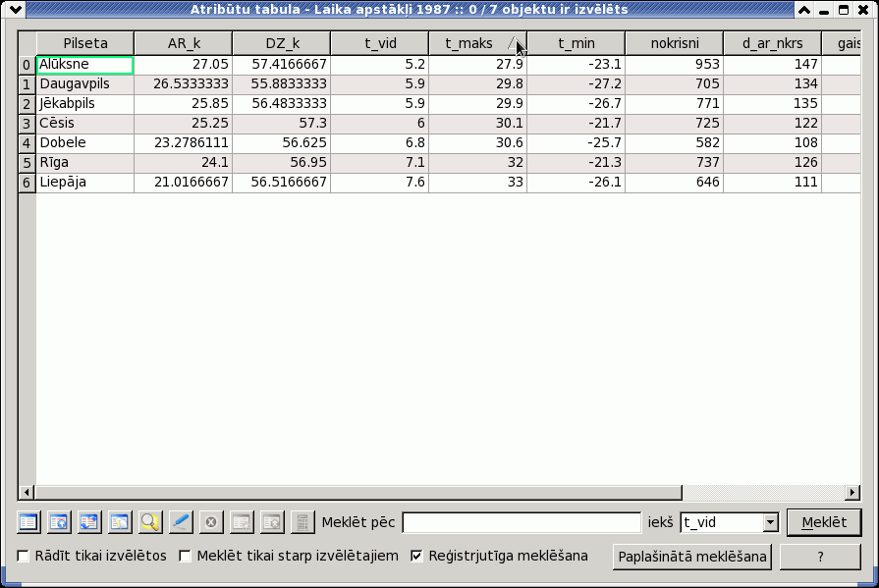Screen dimensions: 879x588
Task: Click the 953 nokrisni cell
Action: click(675, 65)
